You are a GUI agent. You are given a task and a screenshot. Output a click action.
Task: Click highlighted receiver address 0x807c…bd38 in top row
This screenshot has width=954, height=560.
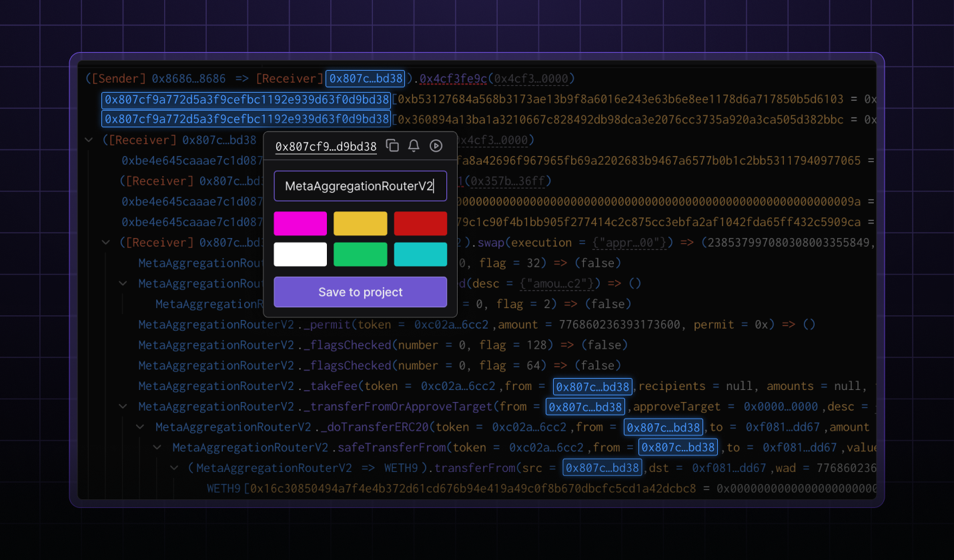tap(365, 79)
